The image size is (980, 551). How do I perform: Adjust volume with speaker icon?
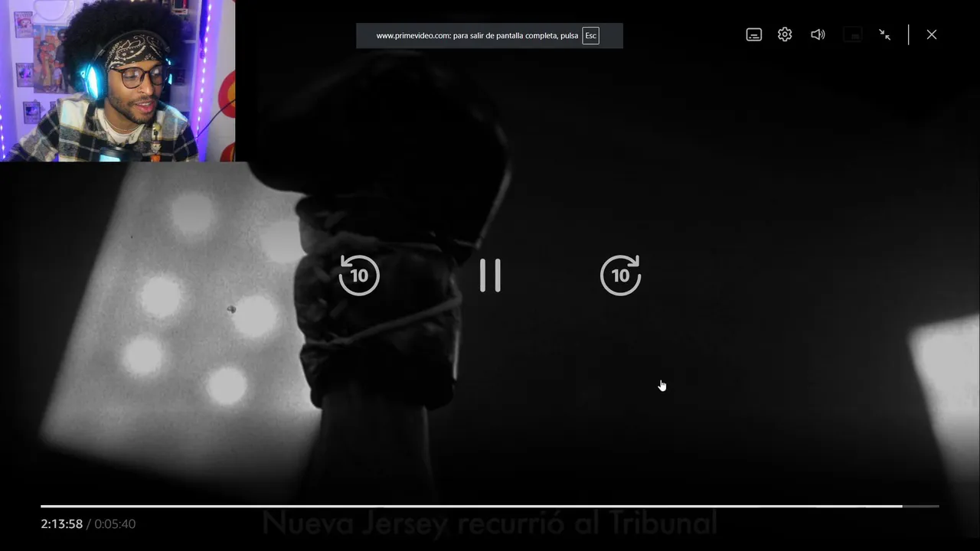tap(818, 34)
